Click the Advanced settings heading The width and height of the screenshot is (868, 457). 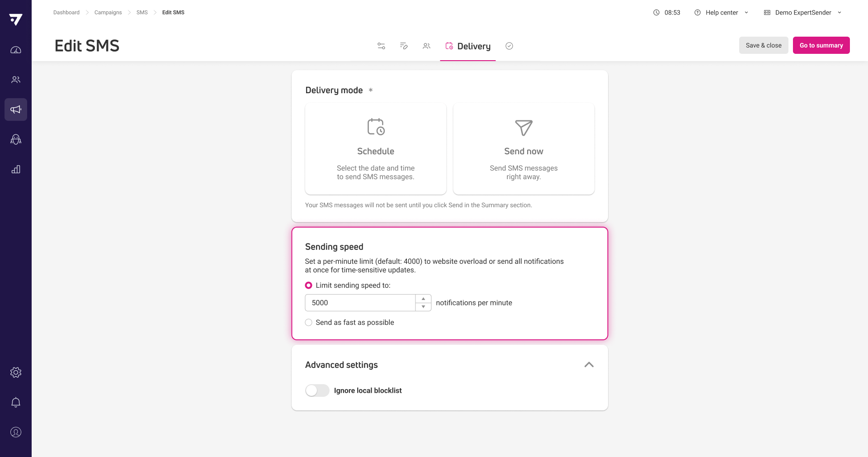click(x=341, y=365)
